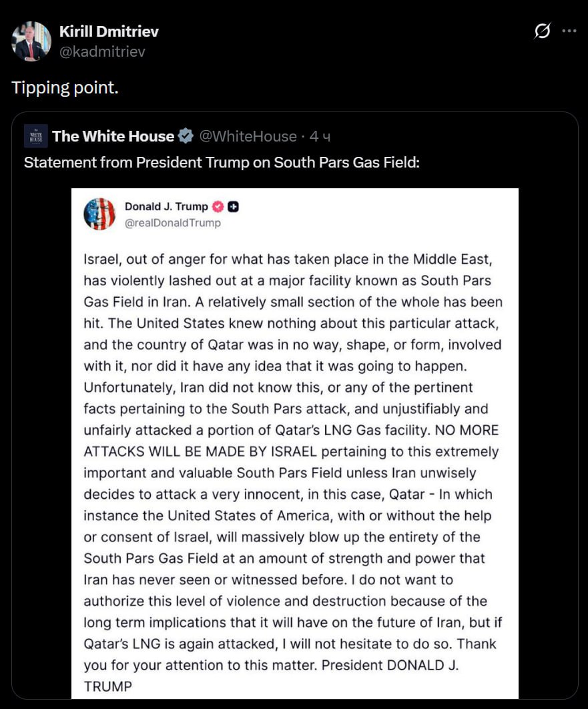Open the Kirill Dmitriev display name
This screenshot has height=709, width=588.
(109, 31)
